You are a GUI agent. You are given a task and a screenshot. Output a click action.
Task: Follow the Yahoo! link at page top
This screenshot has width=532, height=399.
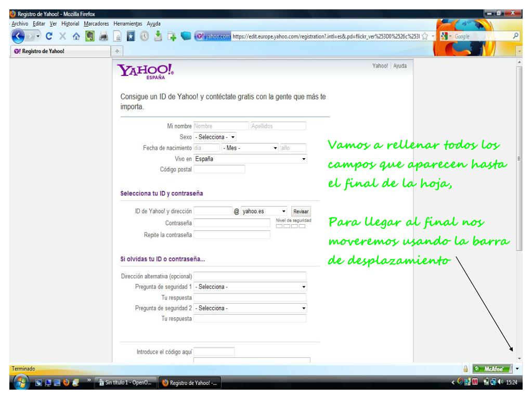coord(380,66)
